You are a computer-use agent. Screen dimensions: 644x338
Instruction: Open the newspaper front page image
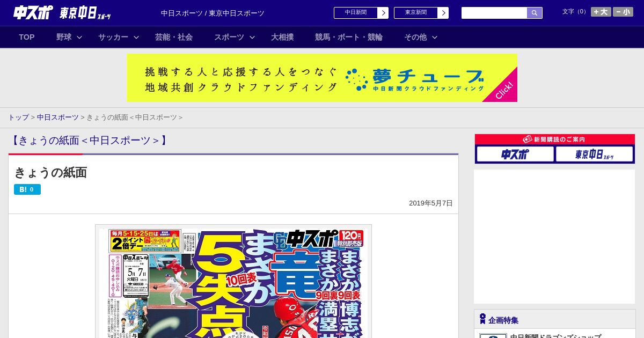[233, 281]
